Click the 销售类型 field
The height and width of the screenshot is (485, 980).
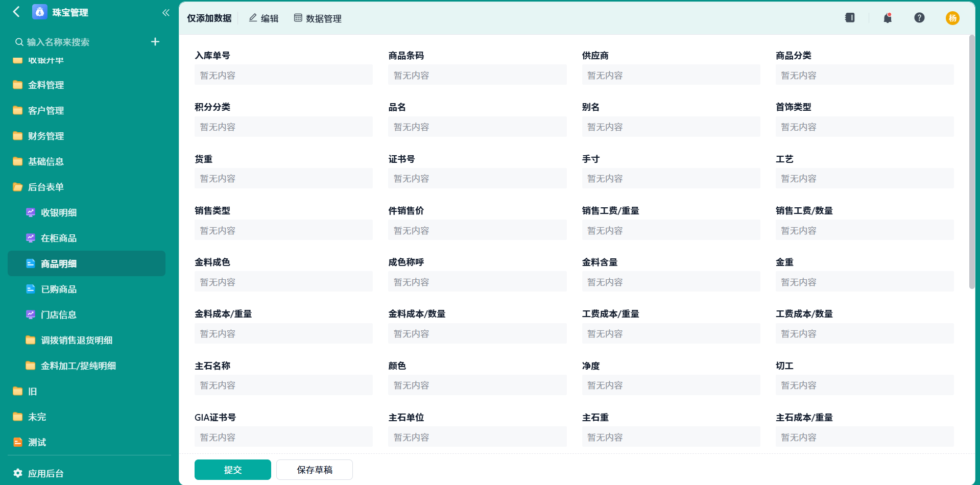pos(283,230)
